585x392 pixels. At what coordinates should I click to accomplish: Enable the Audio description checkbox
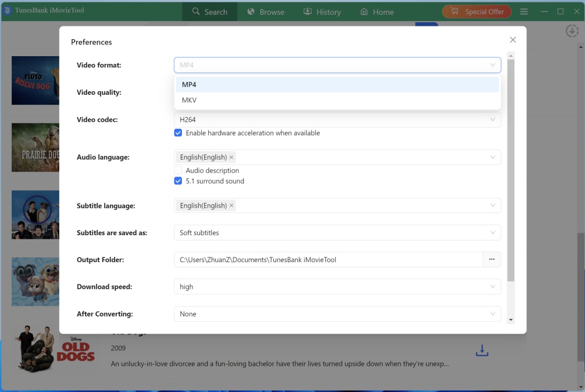point(178,170)
